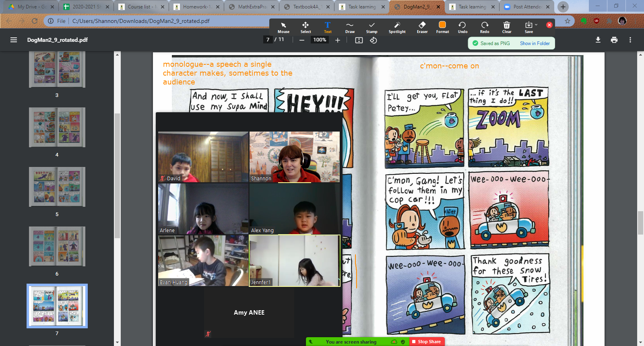
Task: Stop the screen share
Action: [427, 342]
